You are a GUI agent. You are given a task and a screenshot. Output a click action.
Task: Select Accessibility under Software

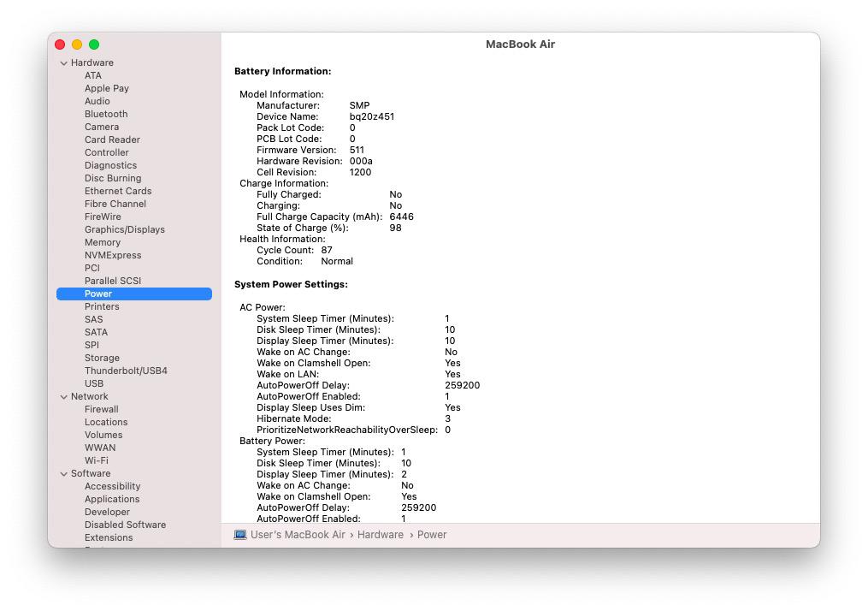point(112,486)
